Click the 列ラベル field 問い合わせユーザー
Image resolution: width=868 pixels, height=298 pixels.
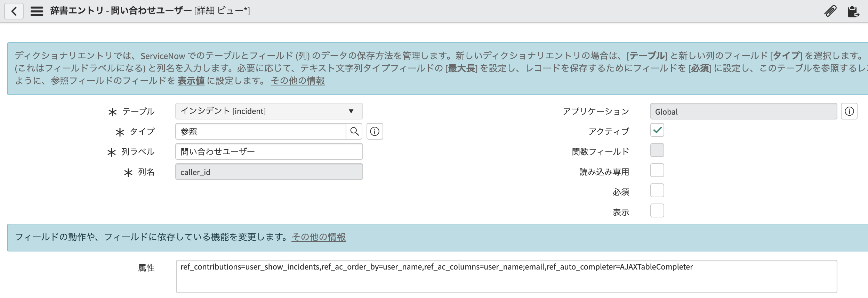(x=269, y=151)
